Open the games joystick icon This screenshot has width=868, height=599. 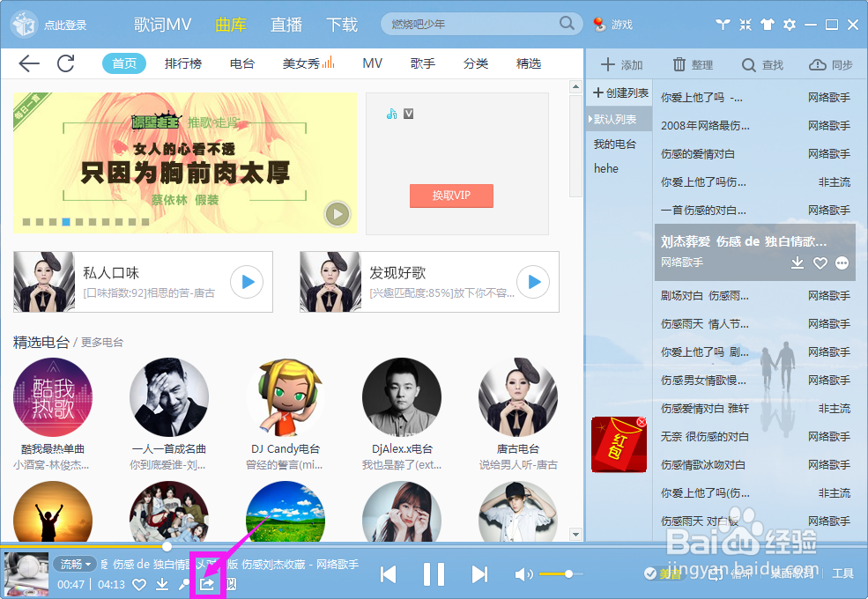tap(599, 25)
